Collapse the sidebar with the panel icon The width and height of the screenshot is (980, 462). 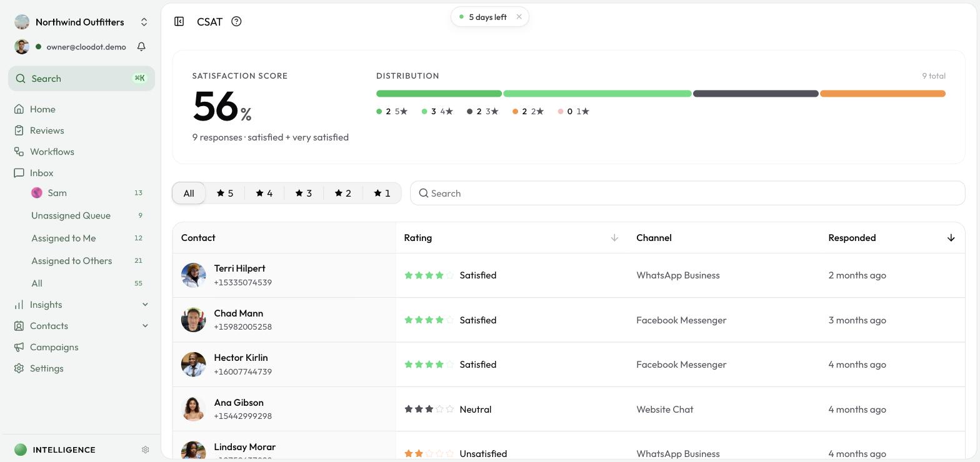(179, 21)
